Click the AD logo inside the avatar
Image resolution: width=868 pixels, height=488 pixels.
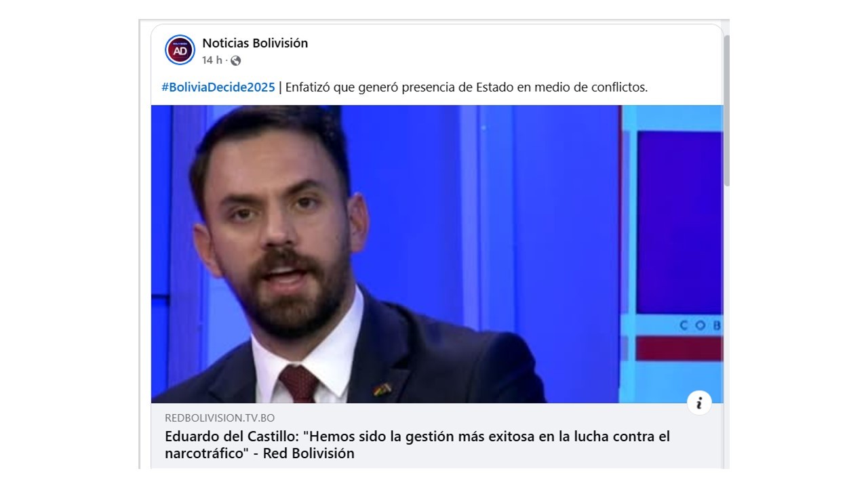[180, 52]
